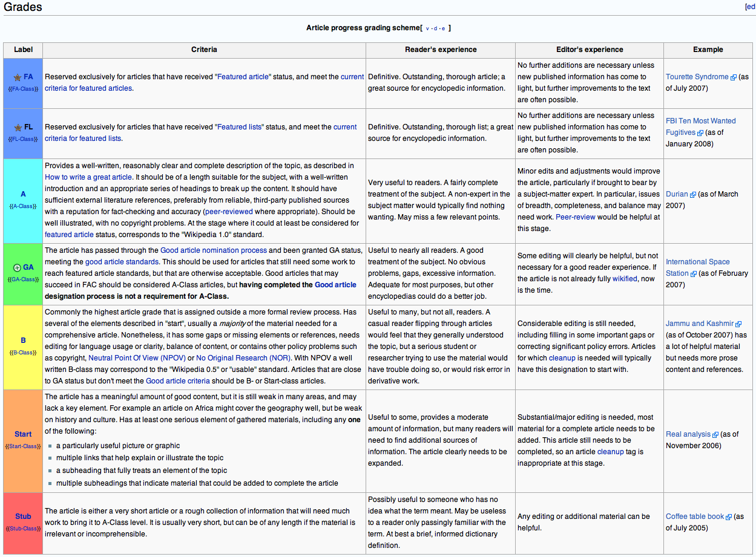
Task: Click the star icon beside FL label
Action: [x=18, y=128]
